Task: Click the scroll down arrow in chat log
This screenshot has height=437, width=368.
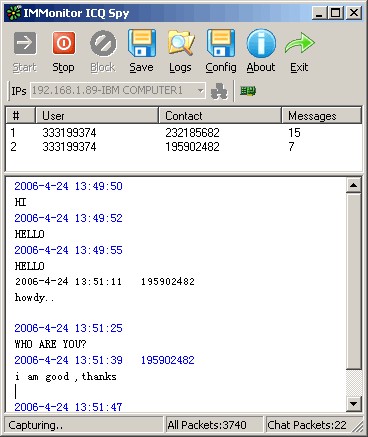Action: pos(354,404)
